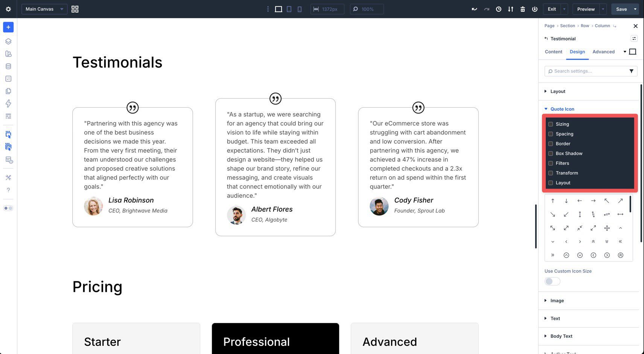Open the settings gear in the top left
This screenshot has width=644, height=354.
8,9
